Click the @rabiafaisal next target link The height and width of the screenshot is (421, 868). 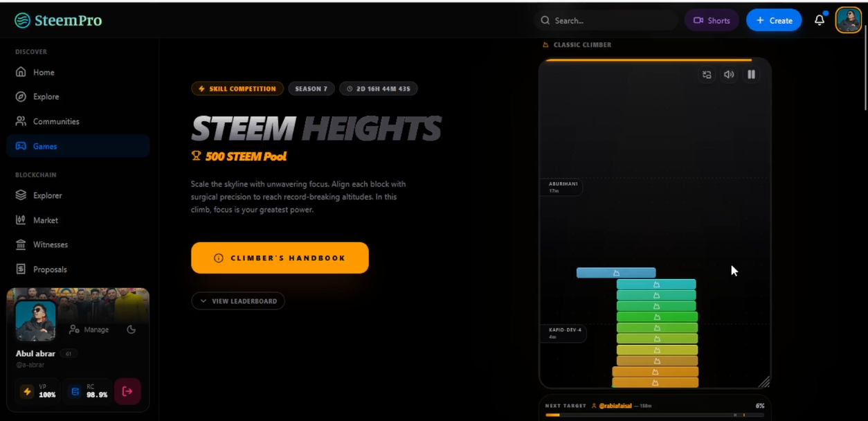coord(615,406)
